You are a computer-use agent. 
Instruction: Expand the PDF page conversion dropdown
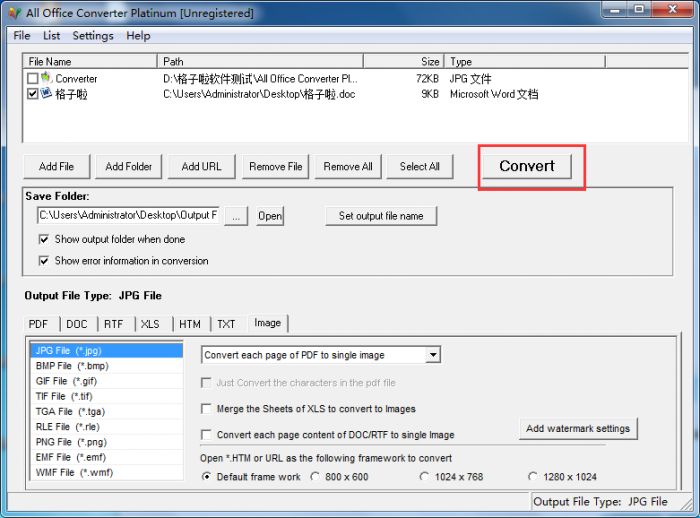click(x=432, y=355)
